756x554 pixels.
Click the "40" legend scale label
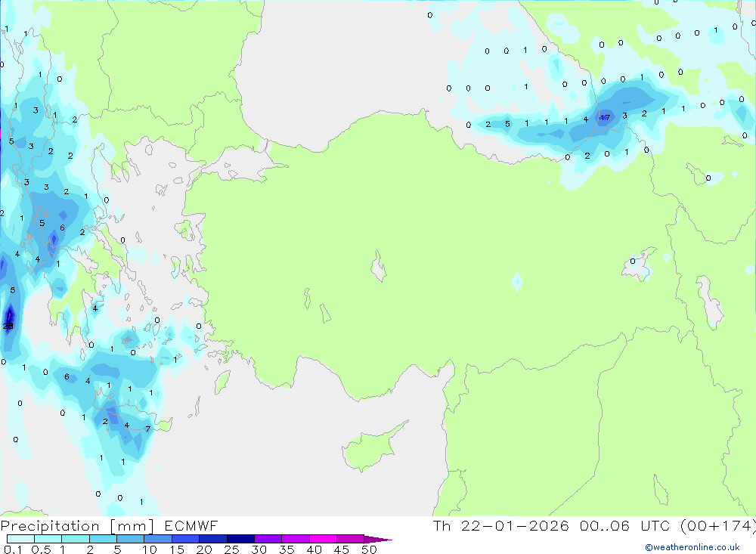pos(314,549)
